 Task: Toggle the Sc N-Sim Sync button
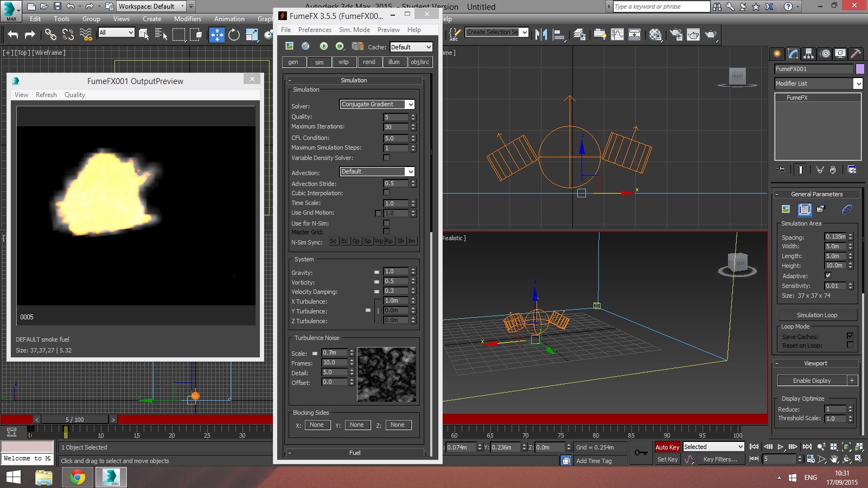pyautogui.click(x=333, y=241)
